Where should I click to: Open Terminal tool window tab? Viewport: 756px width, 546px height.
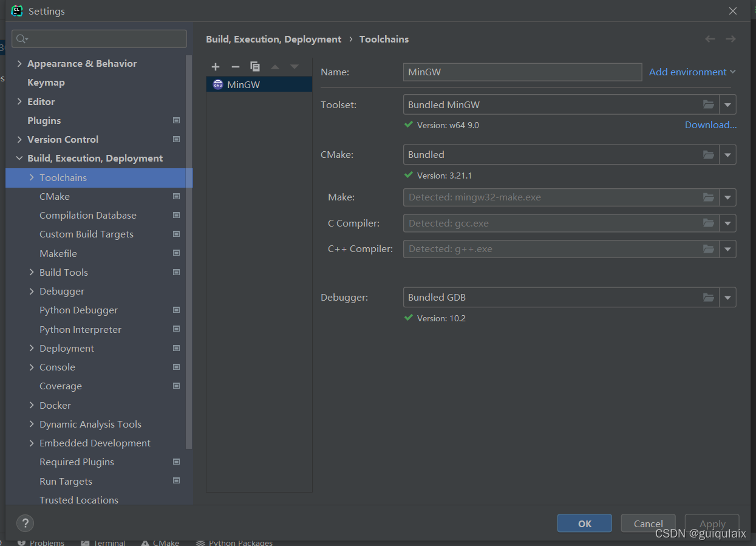point(103,542)
